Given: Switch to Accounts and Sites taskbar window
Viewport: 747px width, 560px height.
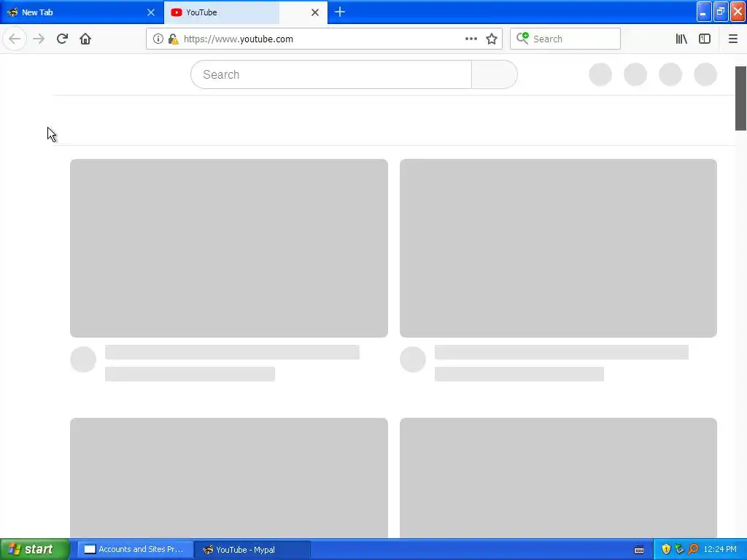Looking at the screenshot, I should pyautogui.click(x=135, y=549).
